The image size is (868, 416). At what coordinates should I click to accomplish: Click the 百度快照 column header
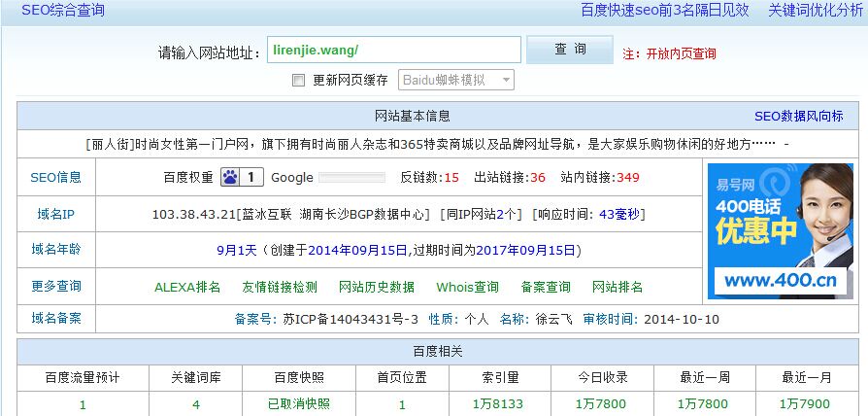click(x=299, y=378)
